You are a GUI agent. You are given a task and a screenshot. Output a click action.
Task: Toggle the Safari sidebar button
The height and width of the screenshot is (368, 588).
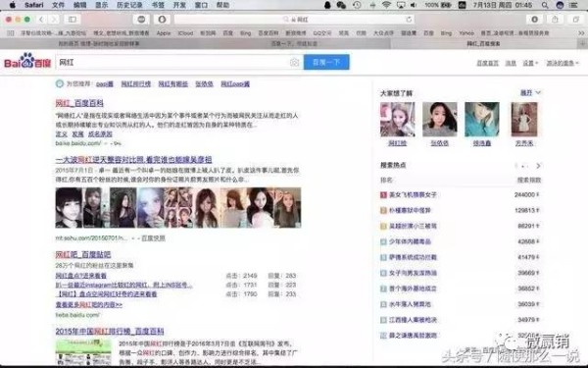pos(73,20)
